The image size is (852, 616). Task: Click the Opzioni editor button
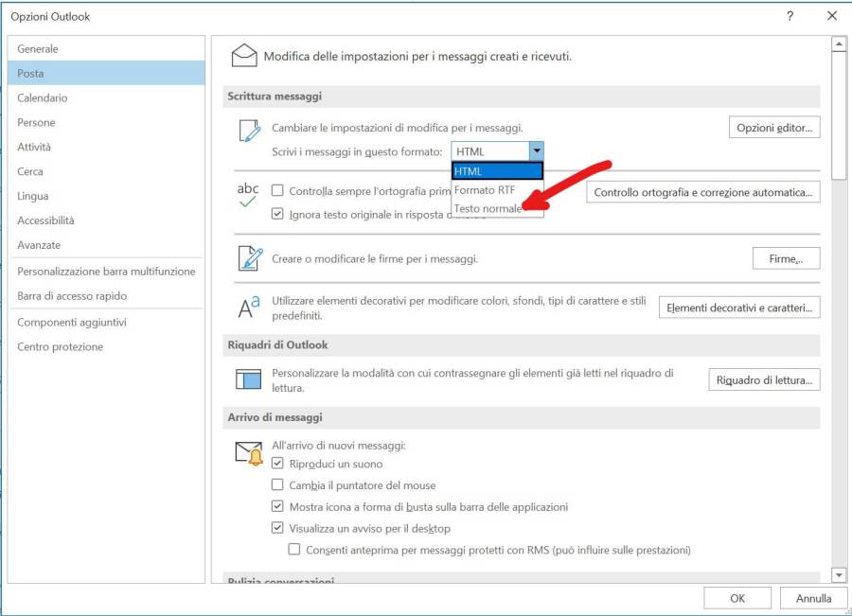772,128
